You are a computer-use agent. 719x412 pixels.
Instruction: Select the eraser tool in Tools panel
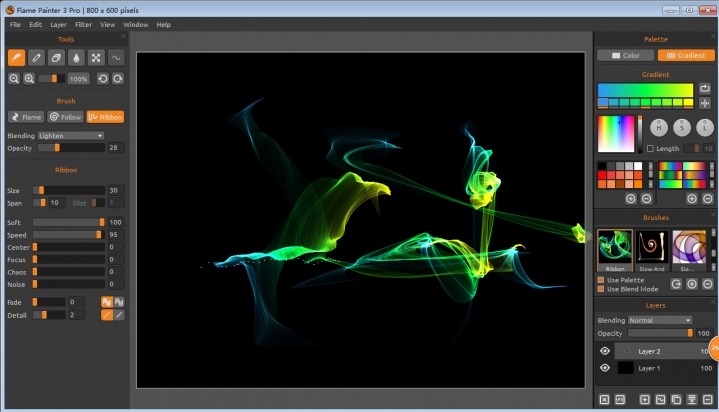tap(56, 57)
